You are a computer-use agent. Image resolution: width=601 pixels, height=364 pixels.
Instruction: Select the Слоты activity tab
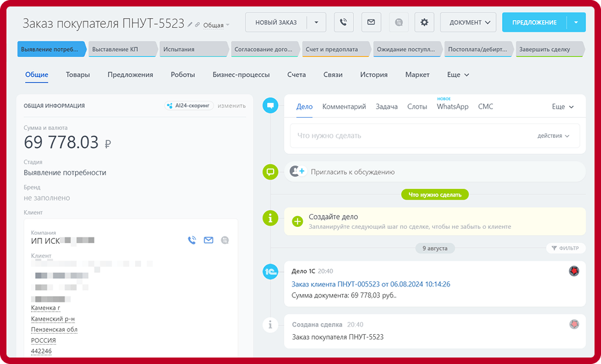point(417,107)
